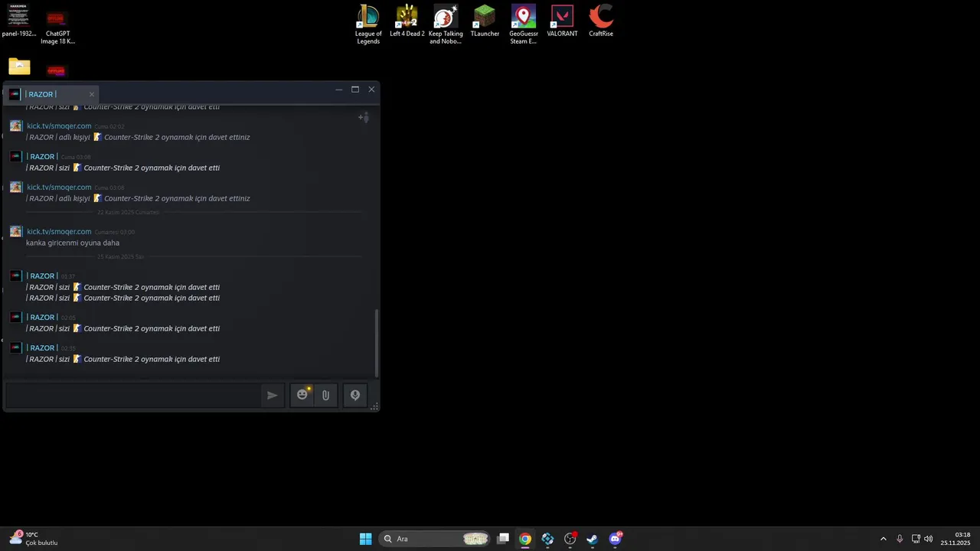Open Discord from the taskbar

[x=615, y=539]
